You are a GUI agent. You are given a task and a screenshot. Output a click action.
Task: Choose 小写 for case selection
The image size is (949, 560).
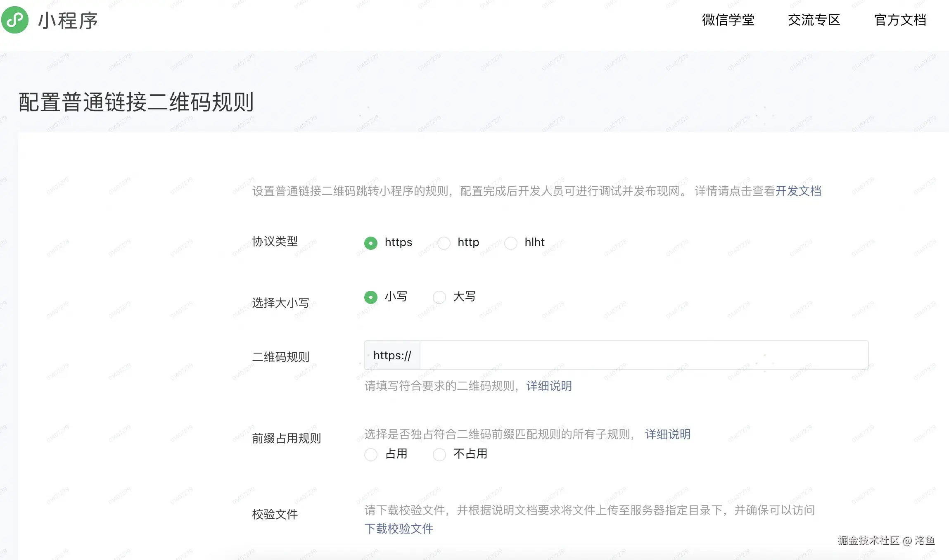pyautogui.click(x=370, y=297)
